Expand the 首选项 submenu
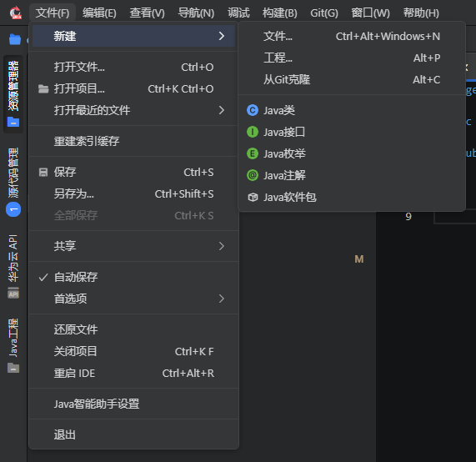 [x=134, y=299]
